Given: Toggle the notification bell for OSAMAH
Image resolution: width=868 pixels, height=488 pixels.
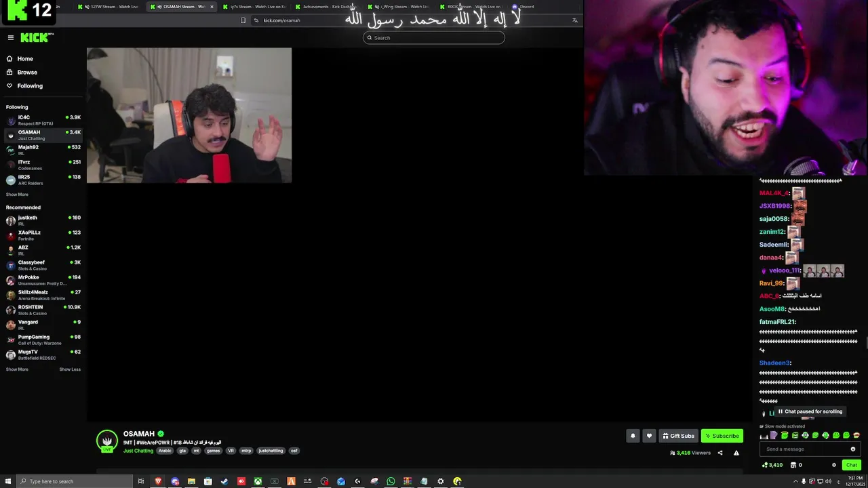Looking at the screenshot, I should (x=633, y=436).
